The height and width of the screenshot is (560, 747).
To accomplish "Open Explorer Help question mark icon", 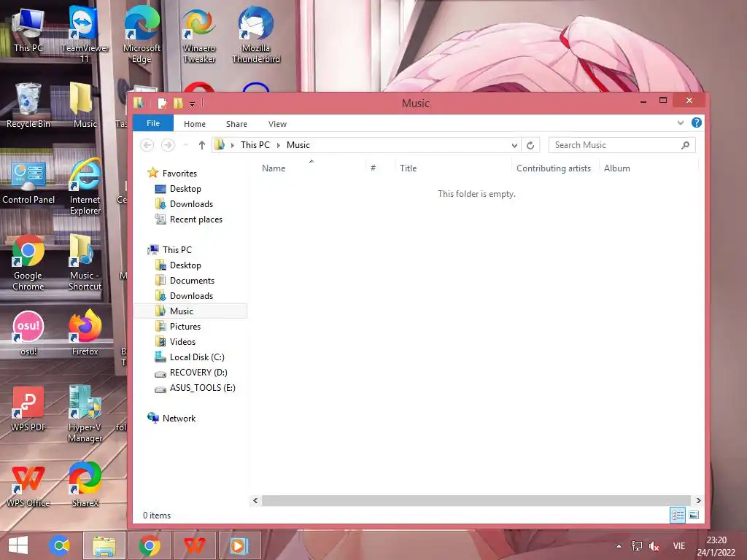I will pyautogui.click(x=696, y=122).
